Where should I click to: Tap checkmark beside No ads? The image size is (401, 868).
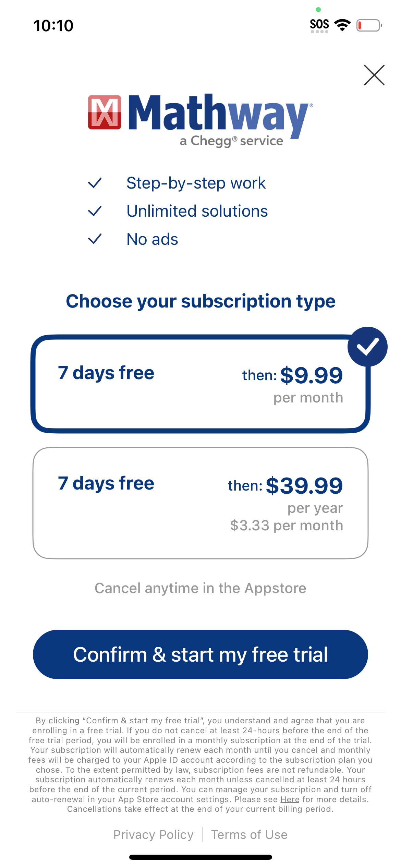[x=95, y=239]
